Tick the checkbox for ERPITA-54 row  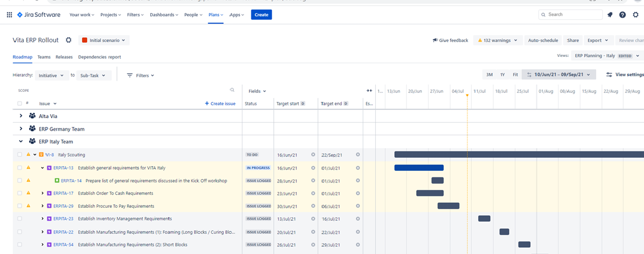coord(19,244)
